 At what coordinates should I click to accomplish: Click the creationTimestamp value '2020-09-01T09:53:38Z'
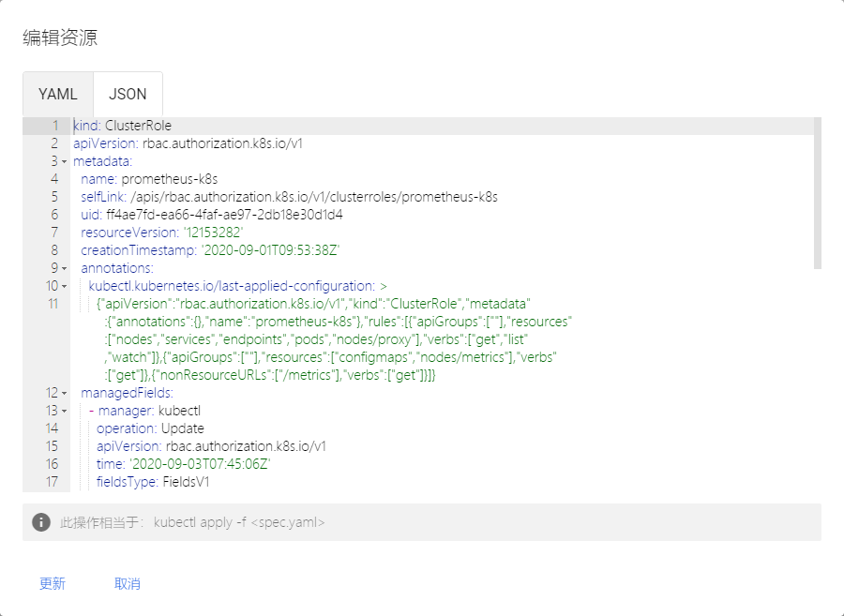[x=270, y=250]
